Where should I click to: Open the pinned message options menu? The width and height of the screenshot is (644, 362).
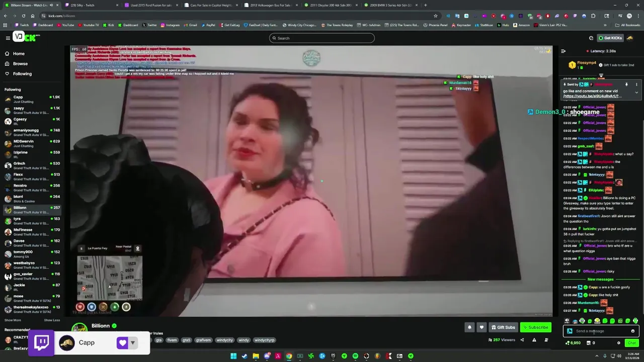636,84
